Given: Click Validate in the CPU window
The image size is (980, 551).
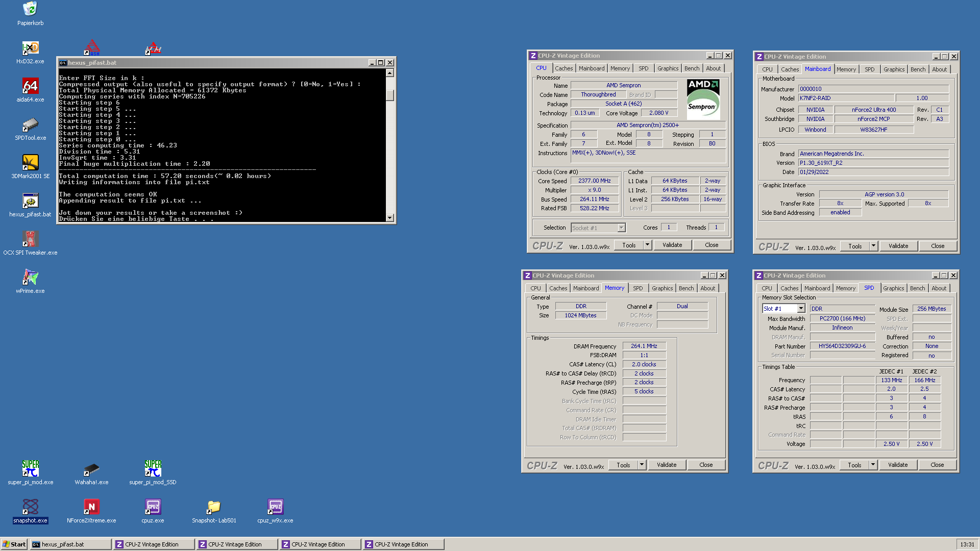Looking at the screenshot, I should pyautogui.click(x=672, y=245).
